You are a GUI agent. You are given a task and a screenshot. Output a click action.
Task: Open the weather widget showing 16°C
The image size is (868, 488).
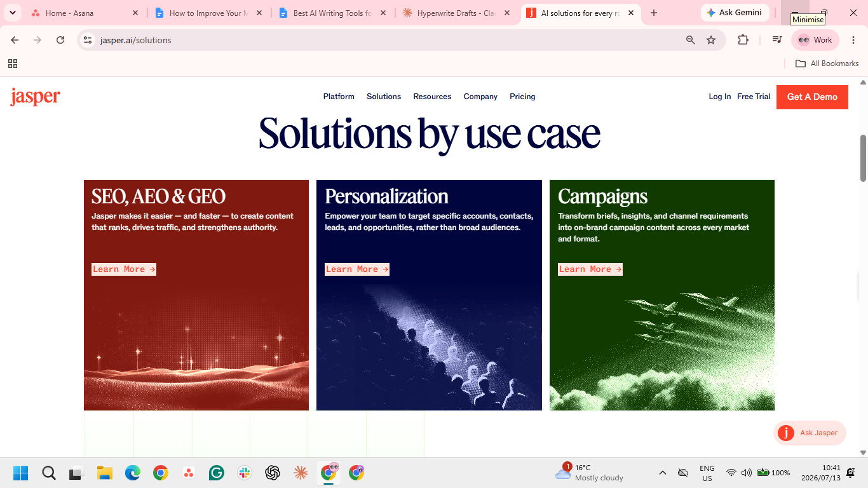point(589,473)
